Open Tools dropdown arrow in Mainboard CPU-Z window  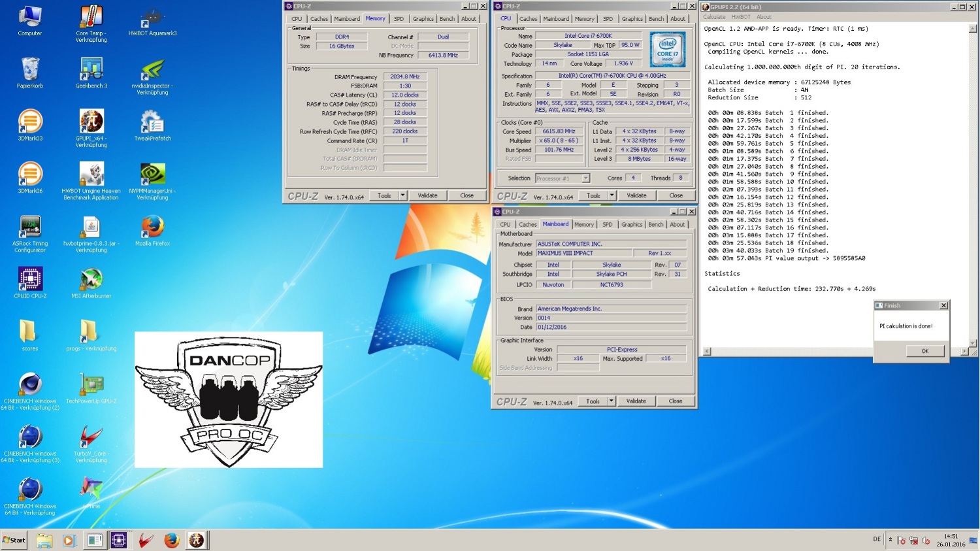(x=612, y=401)
